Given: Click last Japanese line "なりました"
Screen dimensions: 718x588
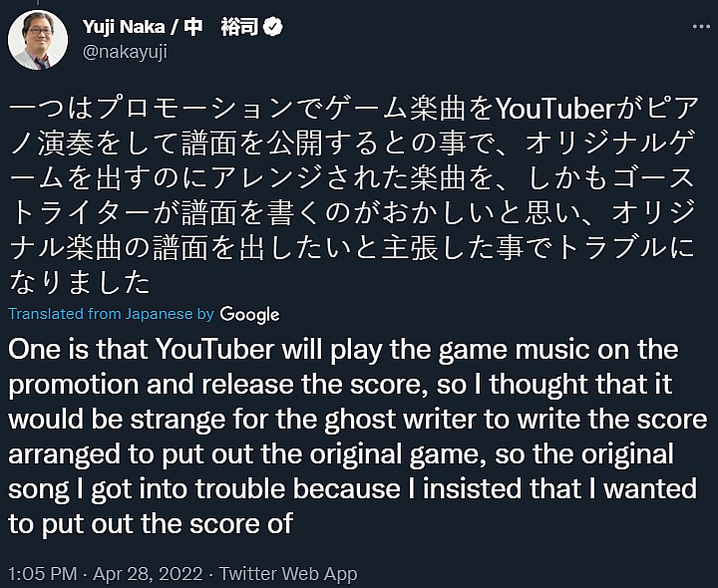Looking at the screenshot, I should (80, 282).
